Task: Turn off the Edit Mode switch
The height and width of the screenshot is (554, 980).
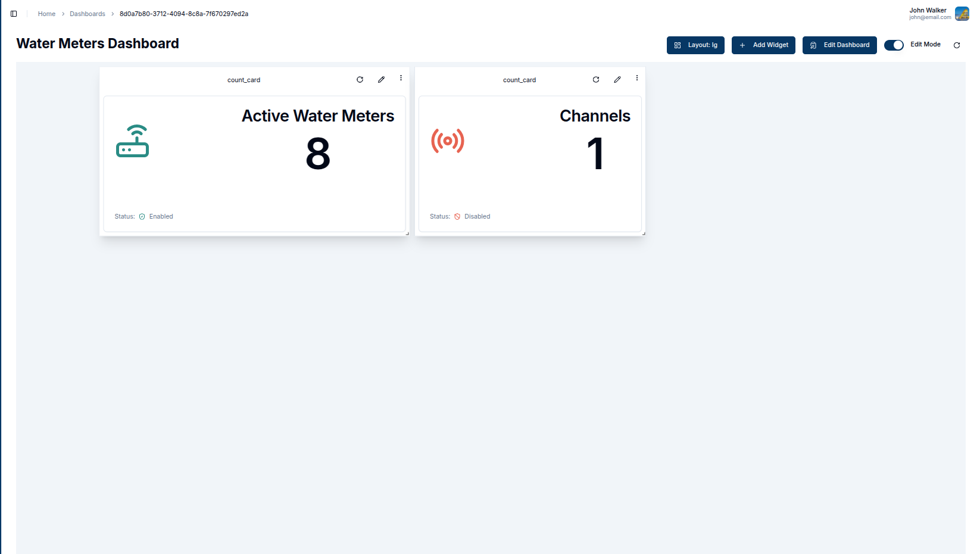Action: tap(894, 45)
